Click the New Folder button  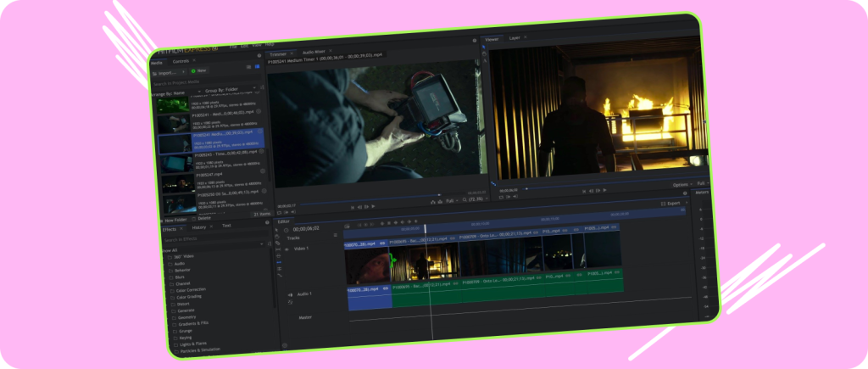click(173, 220)
